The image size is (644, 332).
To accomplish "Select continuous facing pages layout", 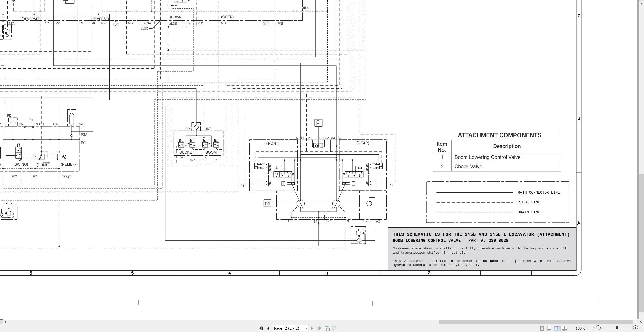I will (x=565, y=328).
